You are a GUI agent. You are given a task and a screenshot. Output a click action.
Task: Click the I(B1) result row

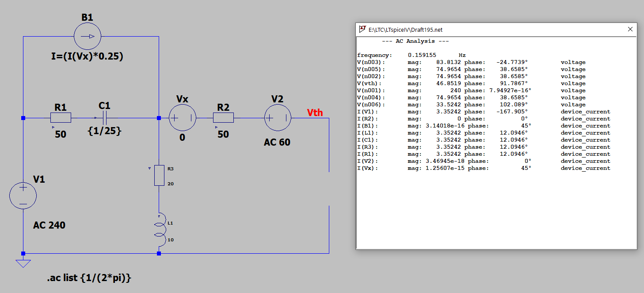[484, 126]
